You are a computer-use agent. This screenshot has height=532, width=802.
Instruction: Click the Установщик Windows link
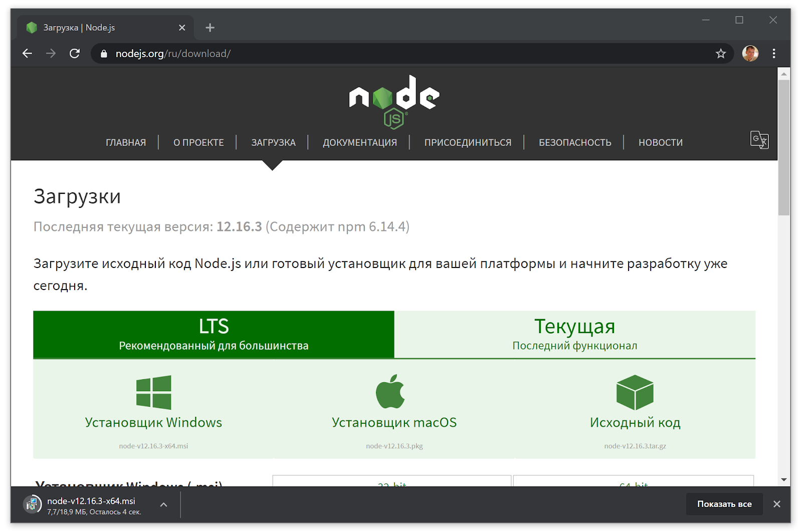153,422
